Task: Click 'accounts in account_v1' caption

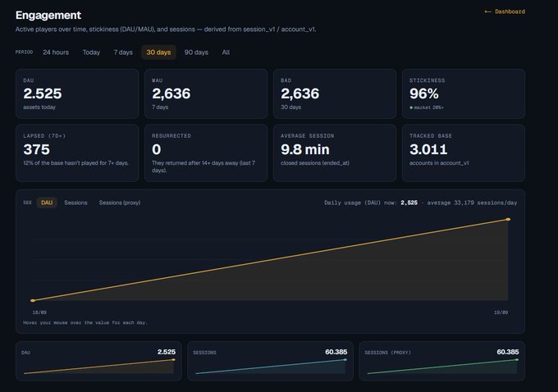Action: [439, 163]
